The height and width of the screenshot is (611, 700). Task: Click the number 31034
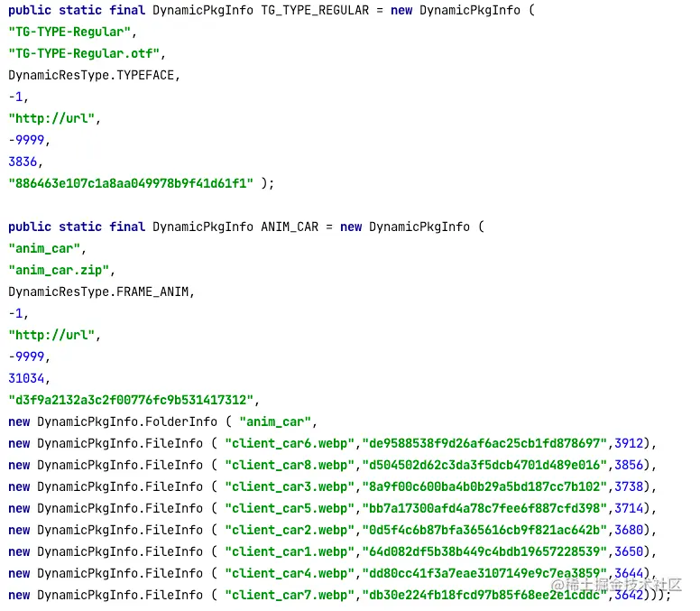[26, 378]
